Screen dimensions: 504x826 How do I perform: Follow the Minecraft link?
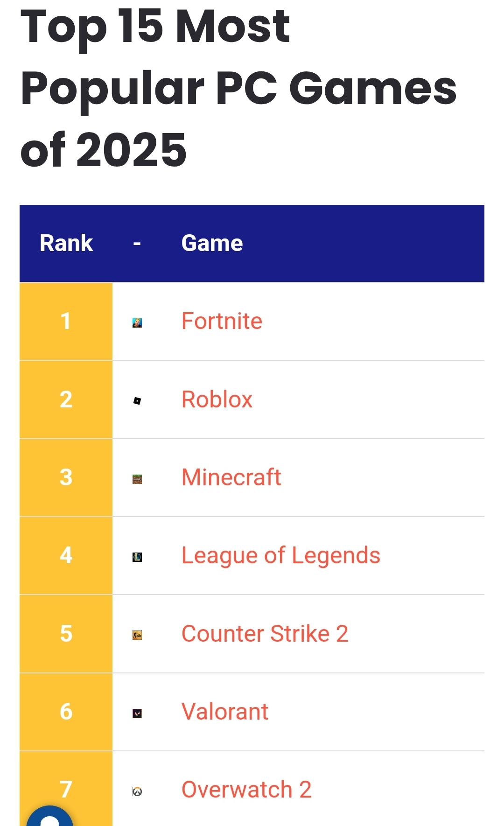point(231,477)
